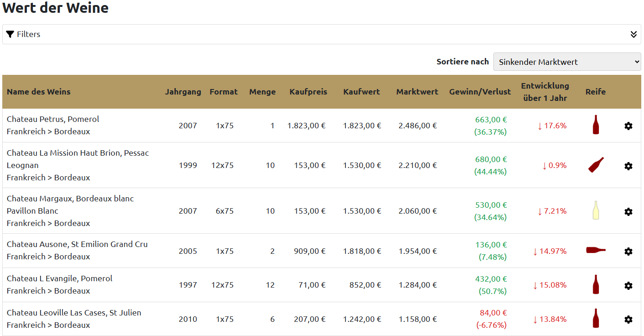Viewport: 644px width, 336px height.
Task: Open Chateau Leoville Las Cases, St Julien
Action: pyautogui.click(x=74, y=313)
